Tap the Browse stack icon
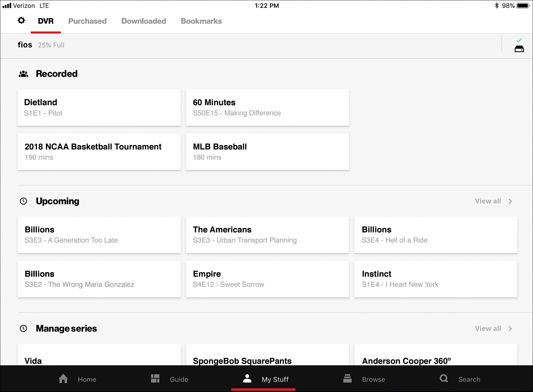 pos(348,378)
